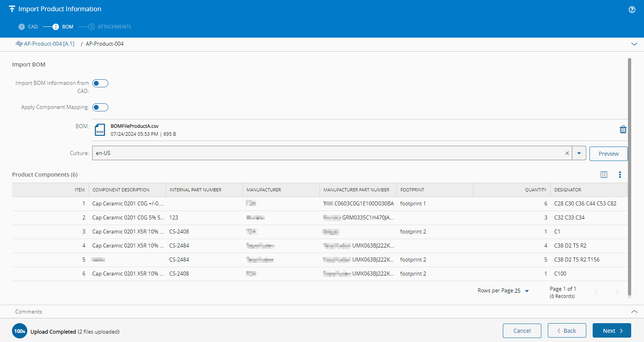Screen dimensions: 644x342
Task: Click the BOM file document icon
Action: [100, 130]
